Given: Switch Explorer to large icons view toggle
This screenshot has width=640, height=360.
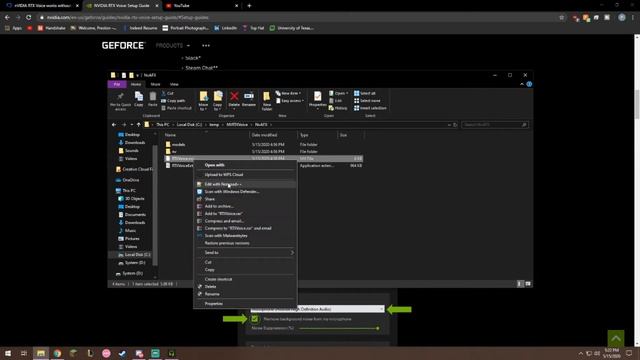Looking at the screenshot, I should tap(528, 284).
